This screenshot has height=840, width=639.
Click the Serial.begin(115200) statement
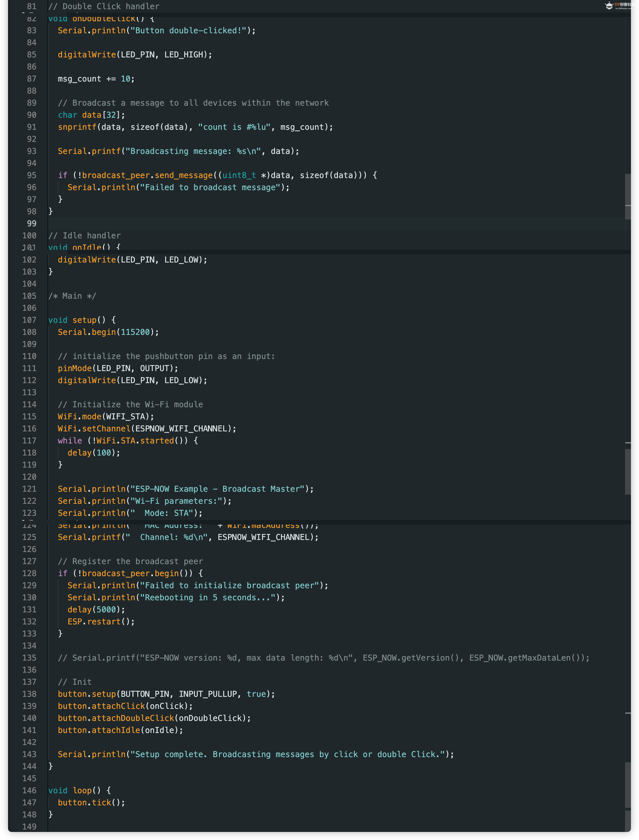[x=108, y=332]
